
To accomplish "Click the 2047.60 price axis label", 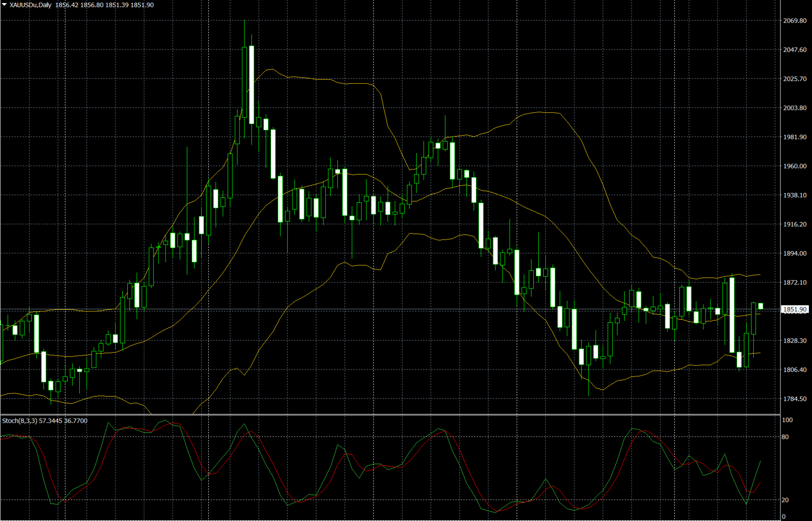I will pos(795,50).
